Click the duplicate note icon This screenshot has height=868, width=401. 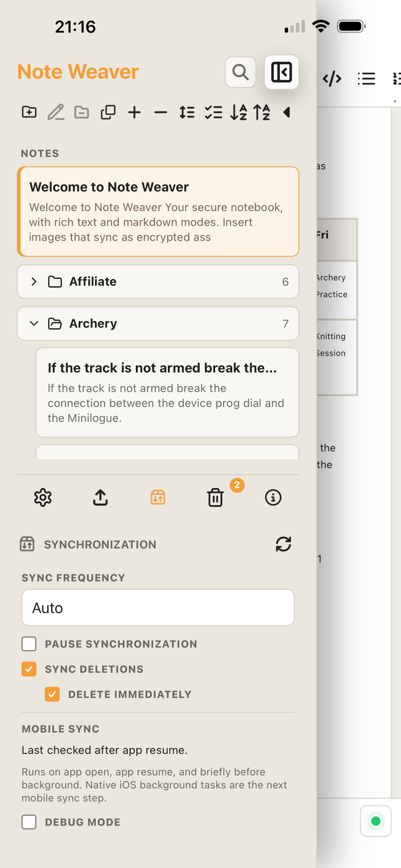point(108,112)
